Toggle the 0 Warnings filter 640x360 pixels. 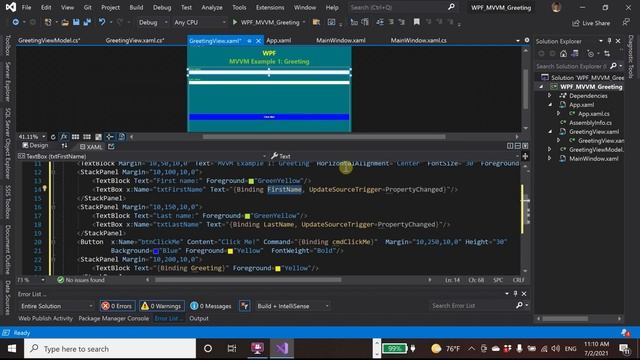point(162,306)
